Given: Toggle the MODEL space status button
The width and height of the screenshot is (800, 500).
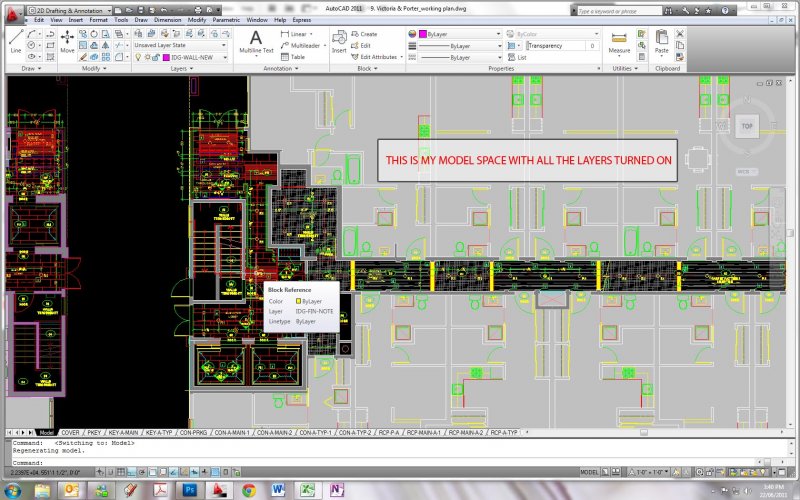Looking at the screenshot, I should pyautogui.click(x=591, y=471).
